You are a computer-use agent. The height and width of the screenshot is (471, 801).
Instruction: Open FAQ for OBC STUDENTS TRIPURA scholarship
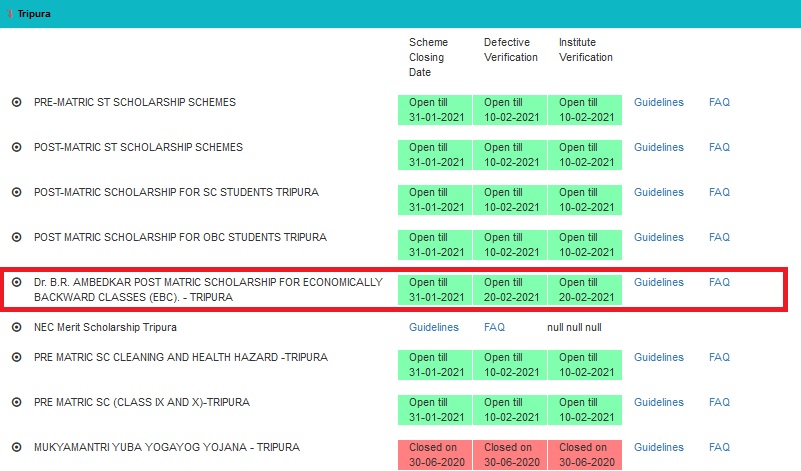click(x=719, y=237)
